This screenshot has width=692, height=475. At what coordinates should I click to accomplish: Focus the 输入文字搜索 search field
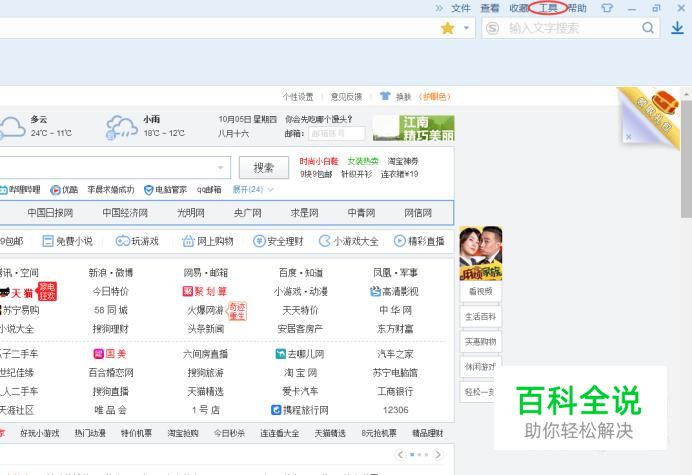point(569,28)
